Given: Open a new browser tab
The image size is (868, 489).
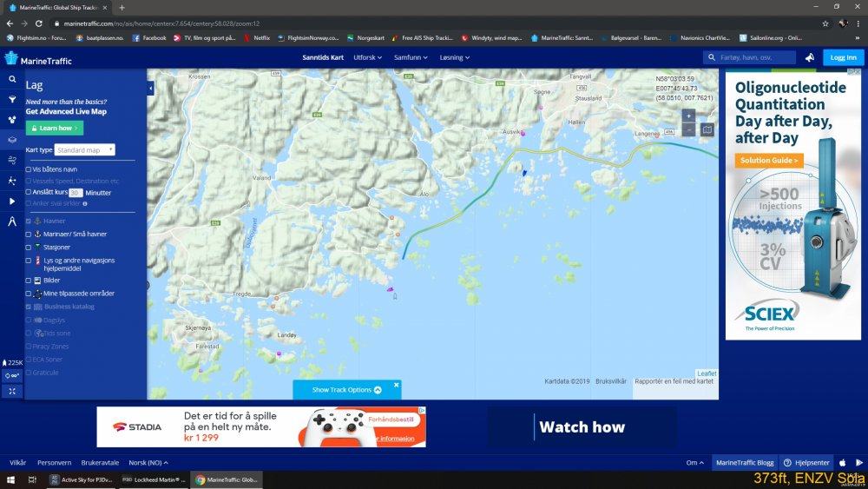Looking at the screenshot, I should tap(122, 8).
